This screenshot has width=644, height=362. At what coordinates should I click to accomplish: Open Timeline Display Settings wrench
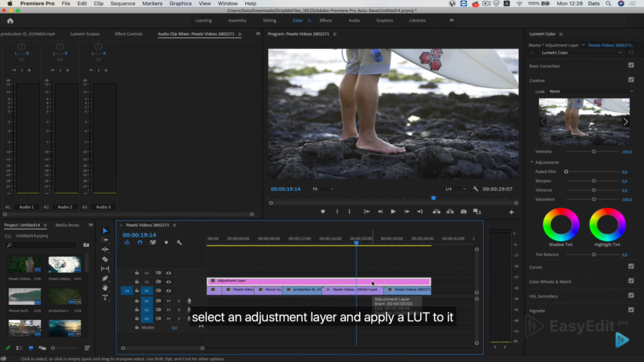[x=179, y=243]
